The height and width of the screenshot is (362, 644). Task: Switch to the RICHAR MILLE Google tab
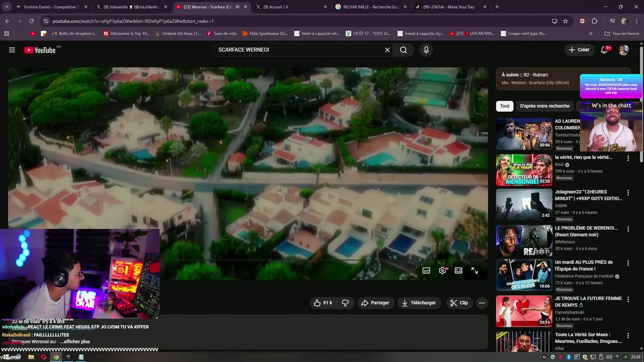tap(371, 7)
